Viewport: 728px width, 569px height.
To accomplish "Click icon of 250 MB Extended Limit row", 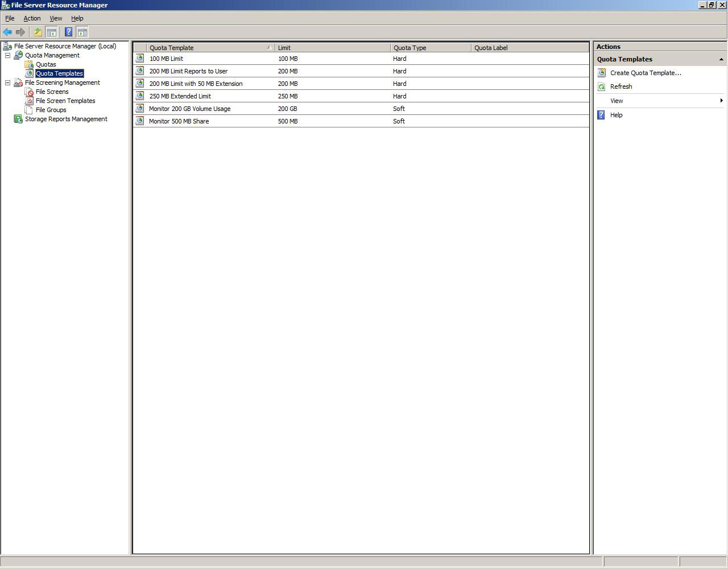I will click(x=140, y=96).
